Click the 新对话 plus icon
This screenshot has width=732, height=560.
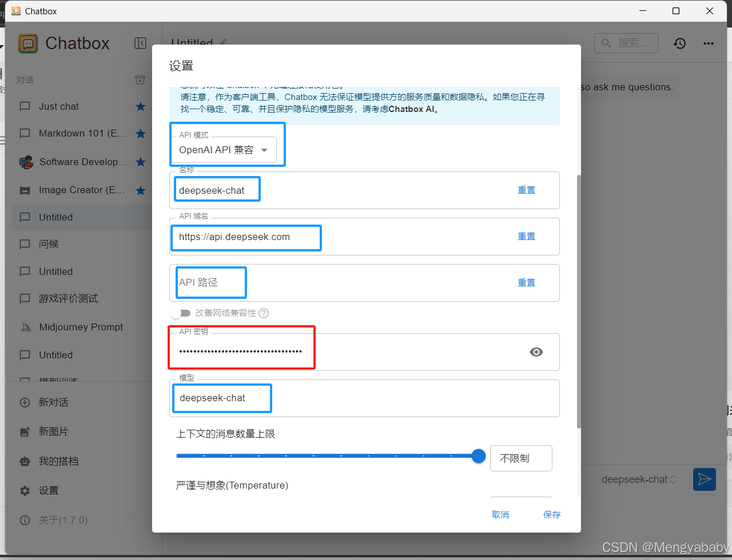coord(25,402)
